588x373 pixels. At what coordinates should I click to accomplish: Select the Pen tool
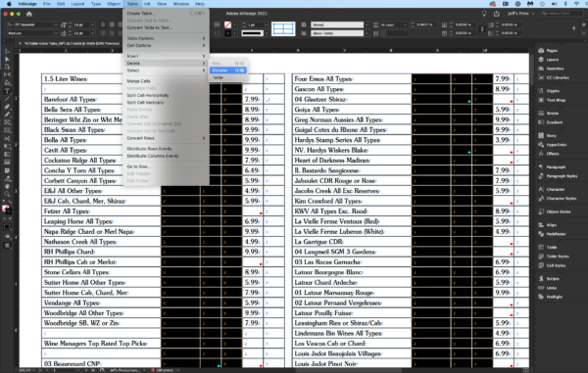[x=7, y=107]
